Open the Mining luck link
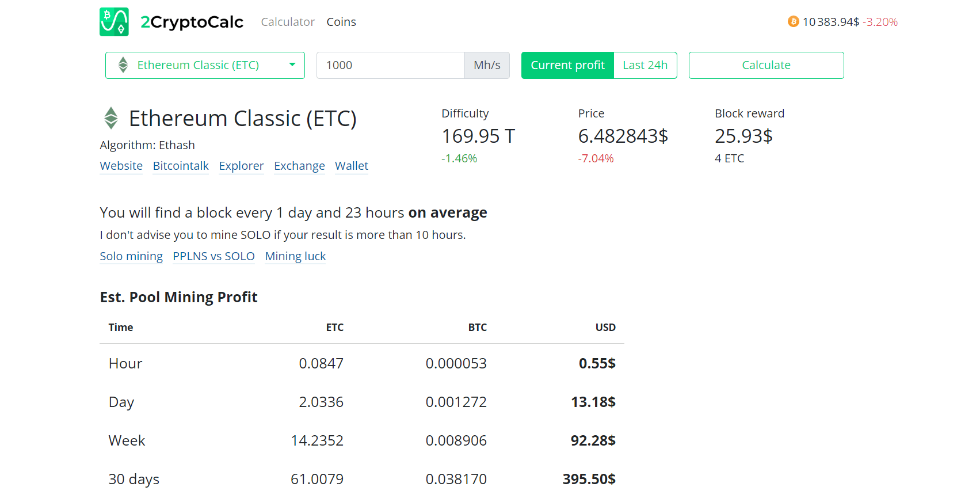Viewport: 980px width, 502px height. (x=296, y=256)
